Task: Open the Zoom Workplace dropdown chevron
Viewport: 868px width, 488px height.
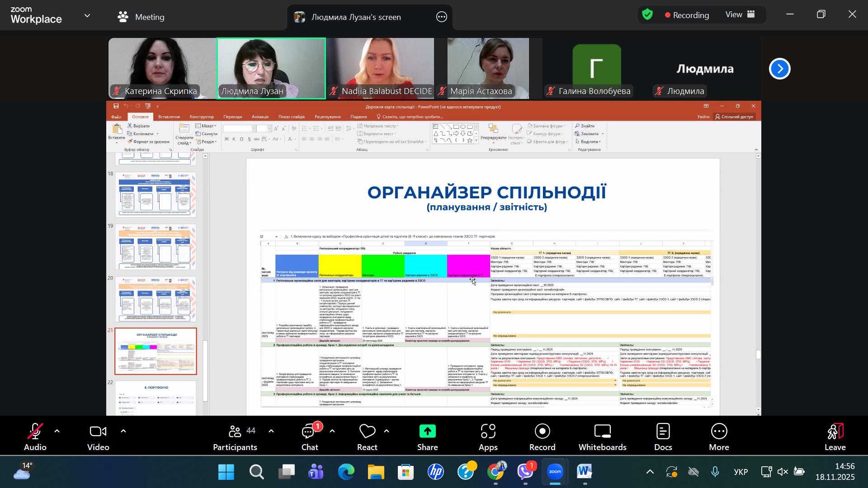Action: [87, 15]
